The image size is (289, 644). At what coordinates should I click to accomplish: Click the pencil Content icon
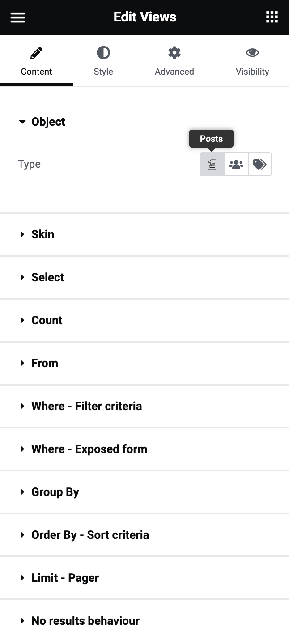click(x=36, y=53)
